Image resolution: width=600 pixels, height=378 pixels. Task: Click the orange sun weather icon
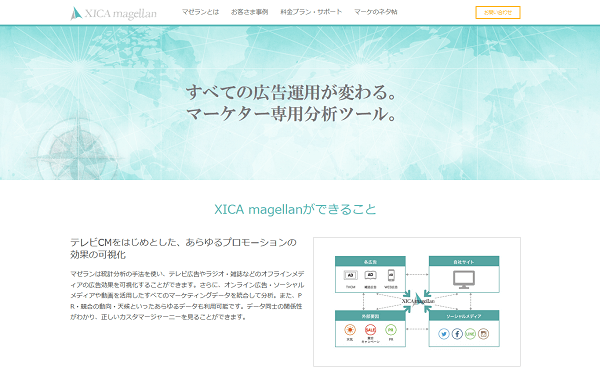point(350,329)
